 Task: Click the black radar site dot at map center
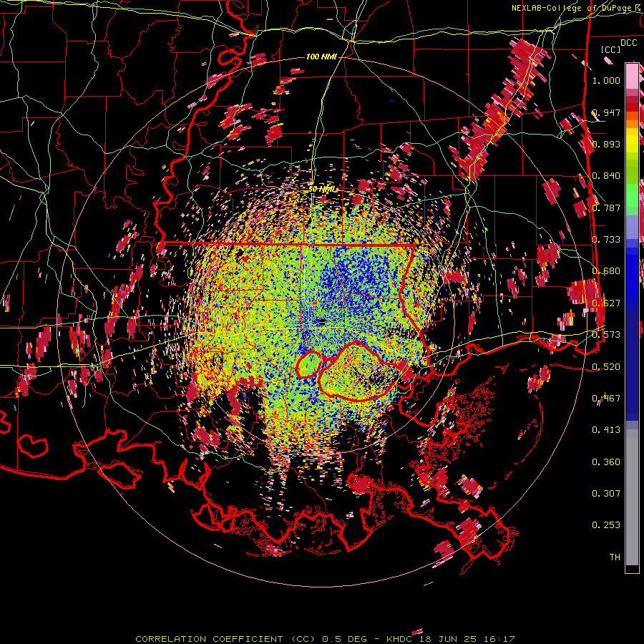322,321
